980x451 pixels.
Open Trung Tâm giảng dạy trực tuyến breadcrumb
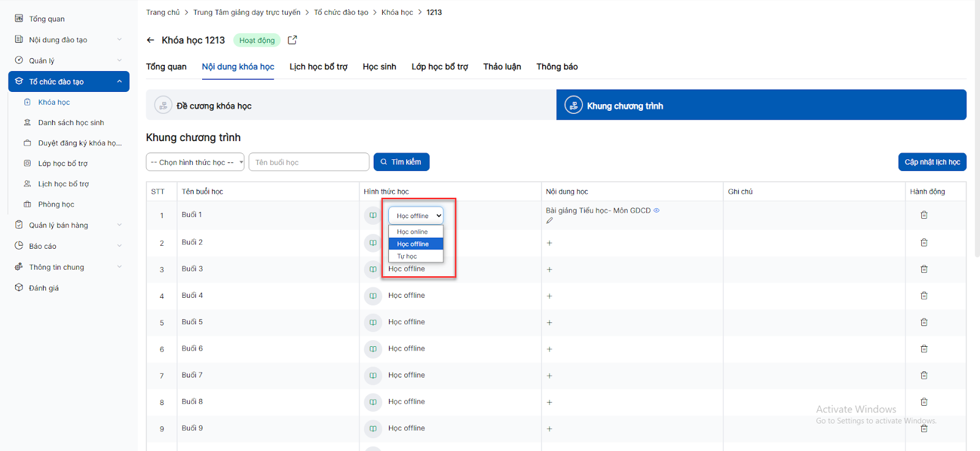click(247, 12)
